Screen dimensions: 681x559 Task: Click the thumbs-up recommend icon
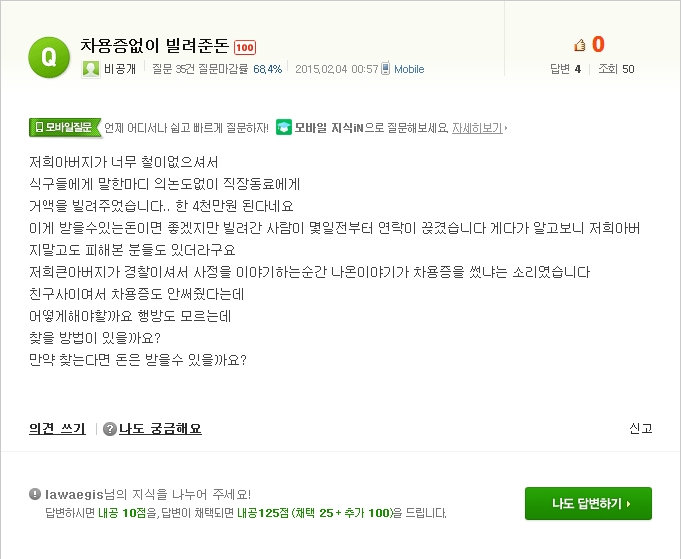pyautogui.click(x=579, y=45)
